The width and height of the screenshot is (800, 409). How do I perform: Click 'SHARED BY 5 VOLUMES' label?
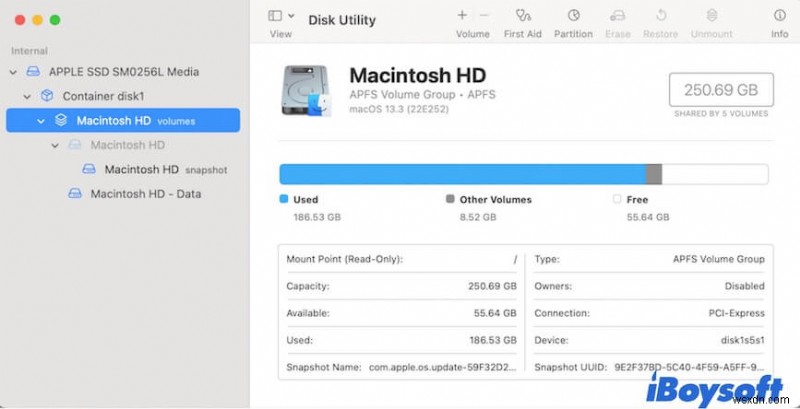tap(721, 114)
